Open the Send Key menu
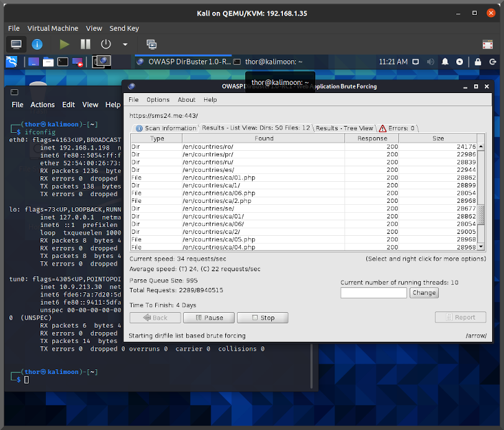 124,28
